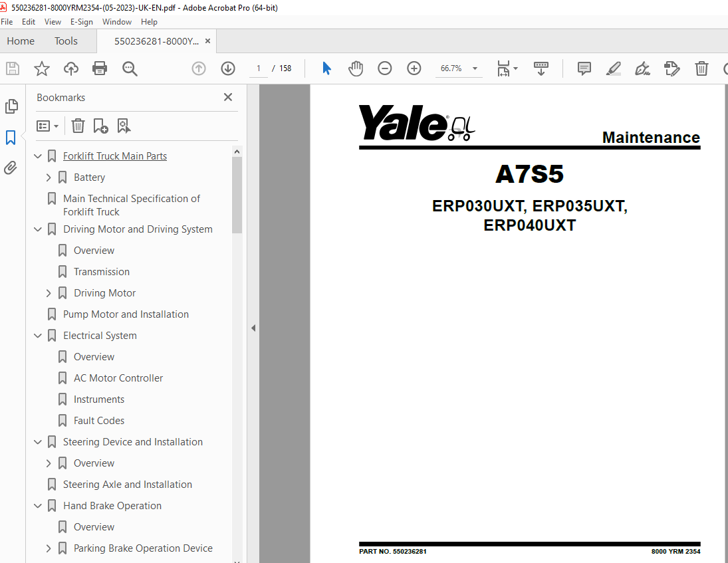Click the Sign document pen icon
Viewport: 728px width, 563px height.
[643, 68]
